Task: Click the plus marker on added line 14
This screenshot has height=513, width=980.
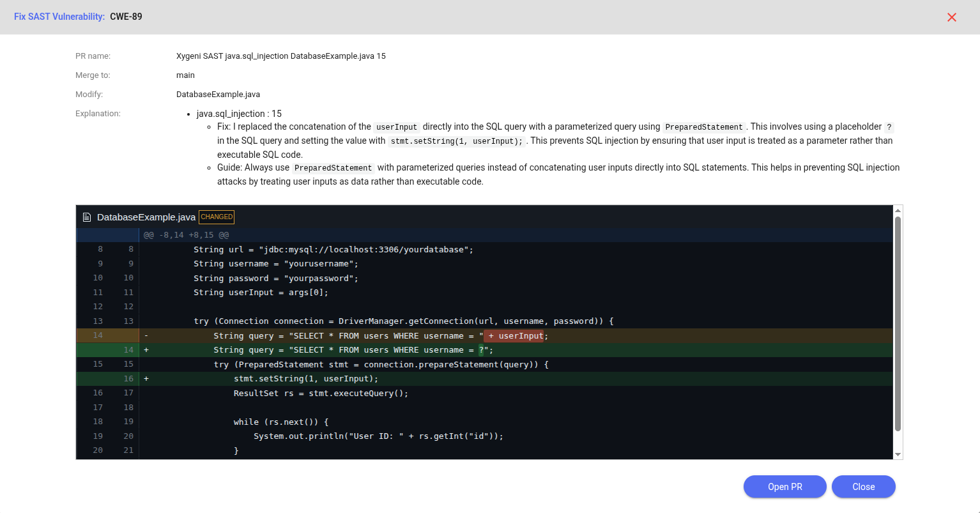Action: point(146,350)
